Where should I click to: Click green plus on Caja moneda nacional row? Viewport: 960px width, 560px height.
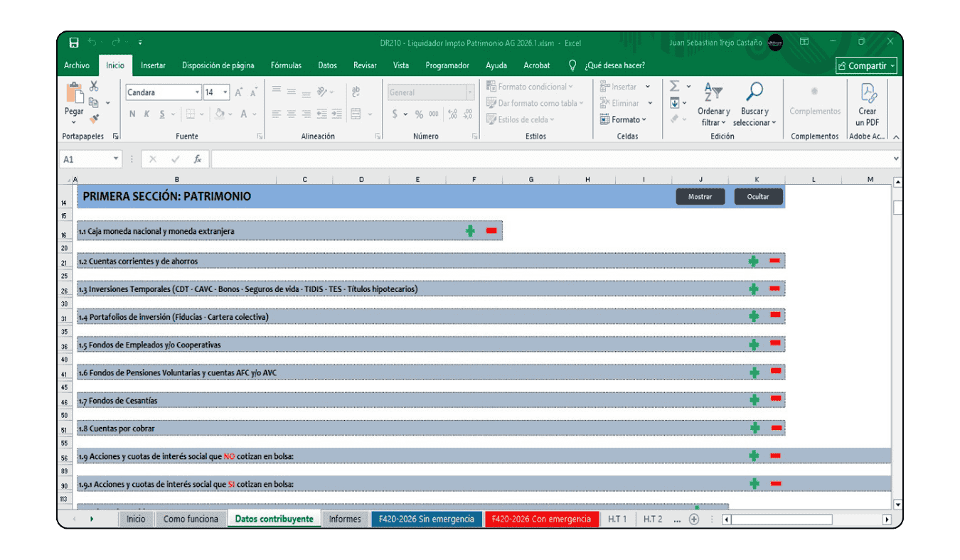(x=470, y=231)
